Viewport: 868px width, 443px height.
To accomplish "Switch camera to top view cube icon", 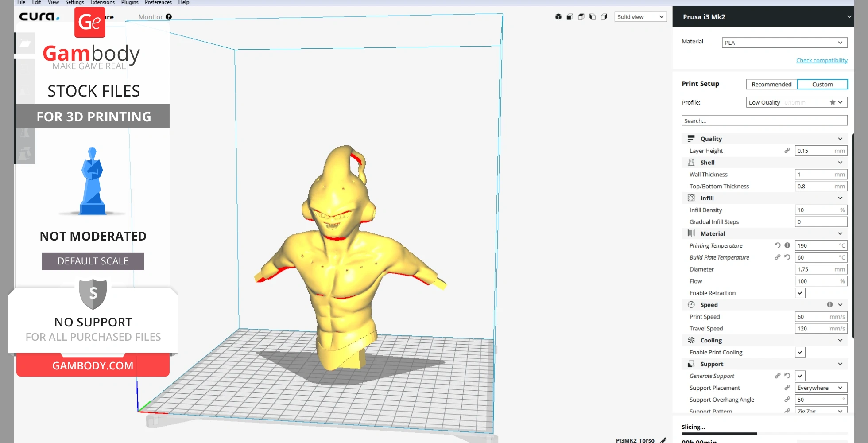I will 581,17.
